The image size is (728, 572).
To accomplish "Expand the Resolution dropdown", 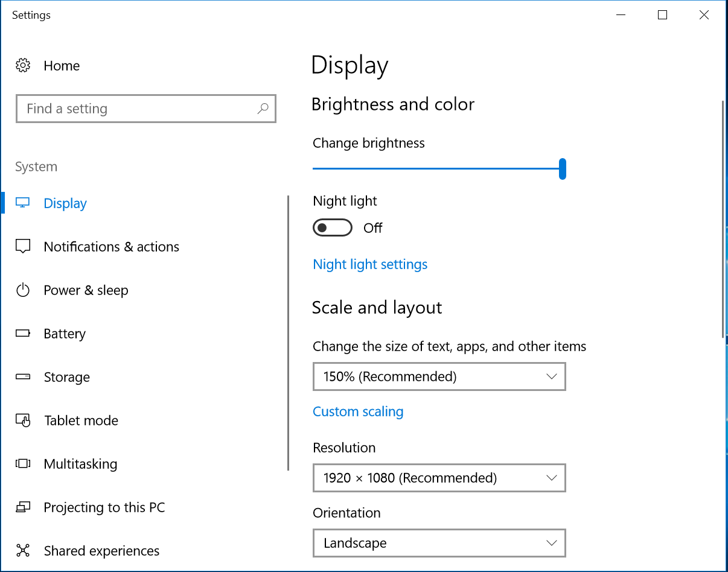I will (x=439, y=478).
